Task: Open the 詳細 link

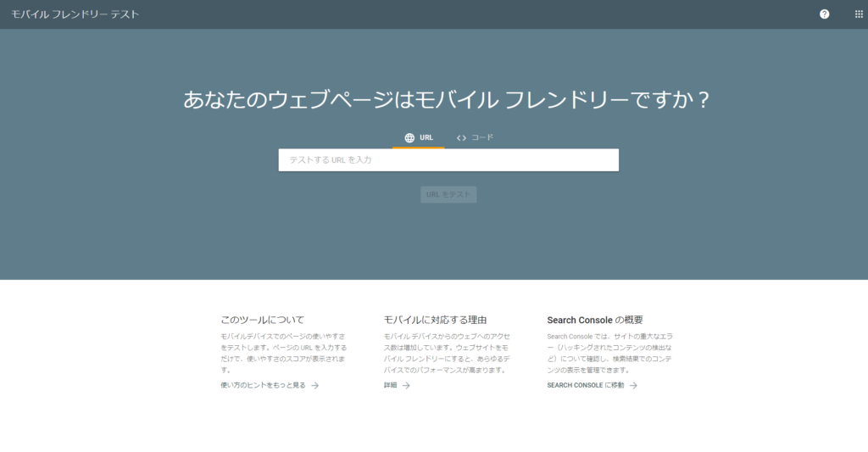Action: tap(397, 386)
